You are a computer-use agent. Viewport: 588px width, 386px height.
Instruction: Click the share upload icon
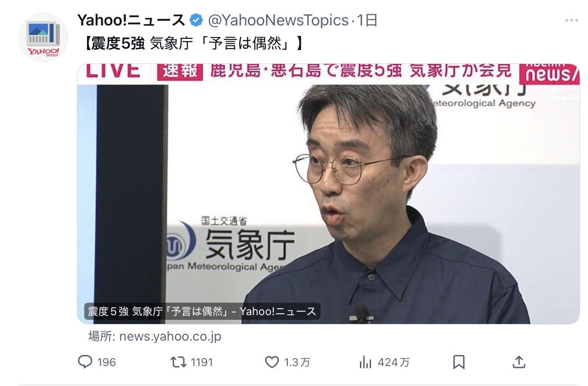[519, 362]
